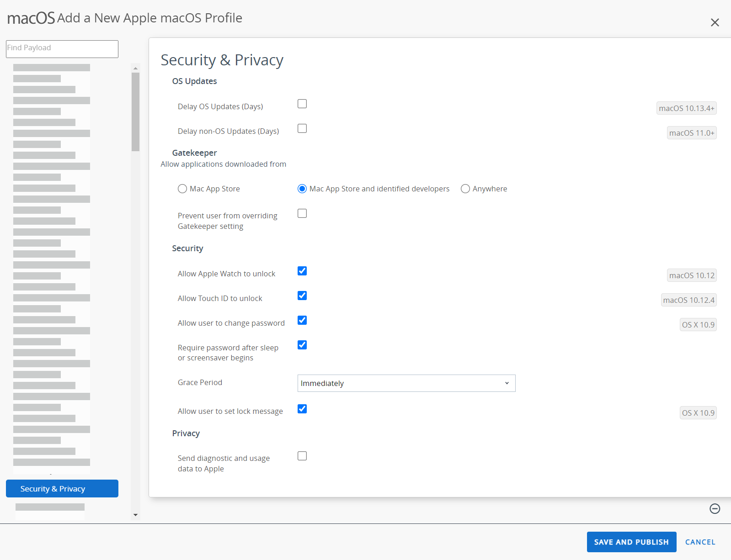Enable Delay non-OS Updates (Days) checkbox

coord(302,128)
